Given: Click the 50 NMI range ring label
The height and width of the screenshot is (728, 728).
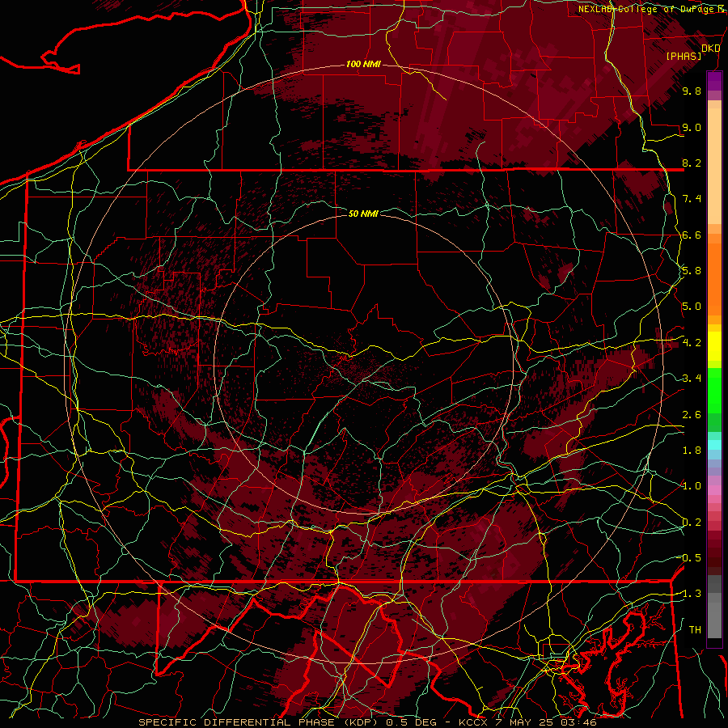Looking at the screenshot, I should [x=363, y=214].
